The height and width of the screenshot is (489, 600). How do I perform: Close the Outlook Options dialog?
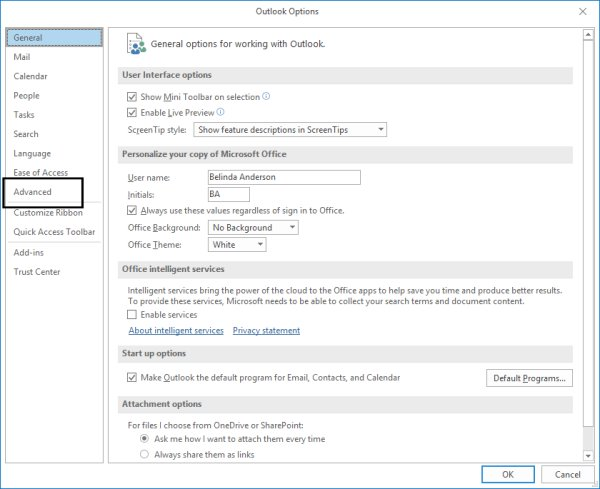click(x=582, y=11)
